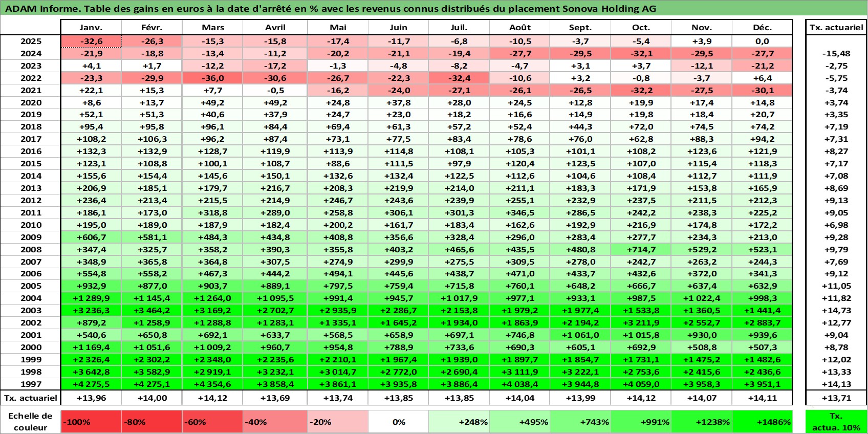Select the +13,96 actuarial rate under Janv.
Viewport: 868px width, 434px height.
(91, 398)
